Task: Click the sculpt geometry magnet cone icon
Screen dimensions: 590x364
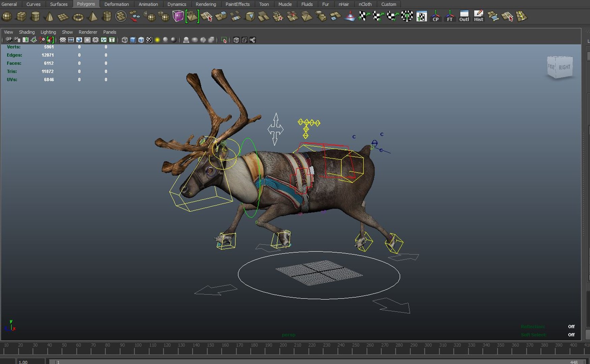Action: 350,16
